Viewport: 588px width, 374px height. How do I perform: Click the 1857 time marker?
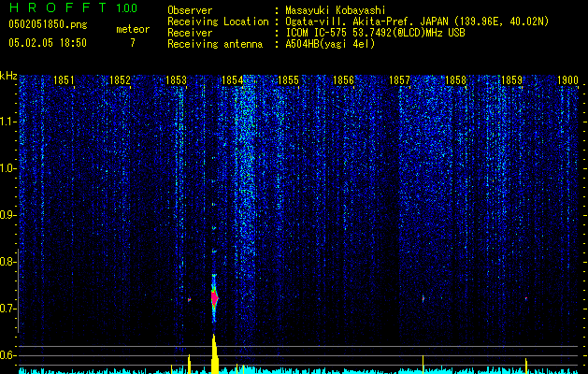coord(399,80)
